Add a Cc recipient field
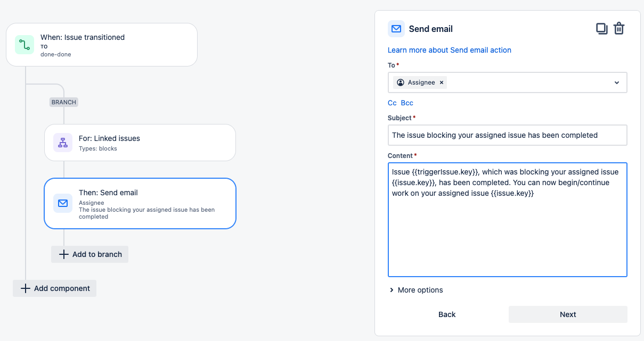The image size is (644, 341). point(392,103)
